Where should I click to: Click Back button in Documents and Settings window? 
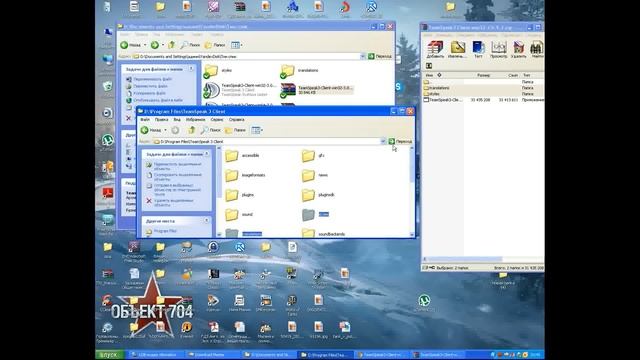131,45
